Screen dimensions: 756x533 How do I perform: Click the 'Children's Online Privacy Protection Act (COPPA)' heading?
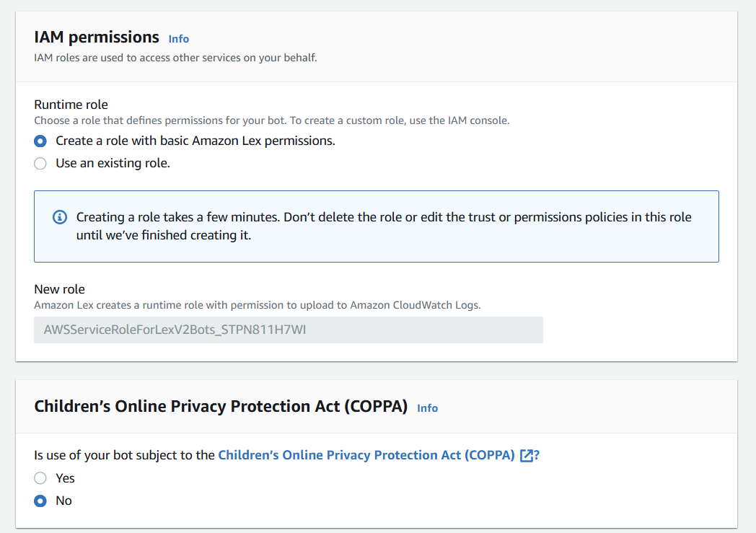coord(221,406)
